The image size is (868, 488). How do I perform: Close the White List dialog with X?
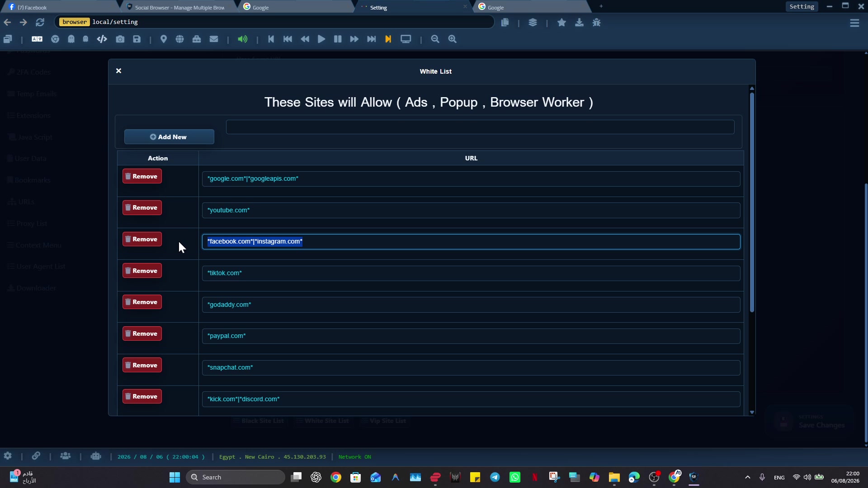tap(118, 71)
